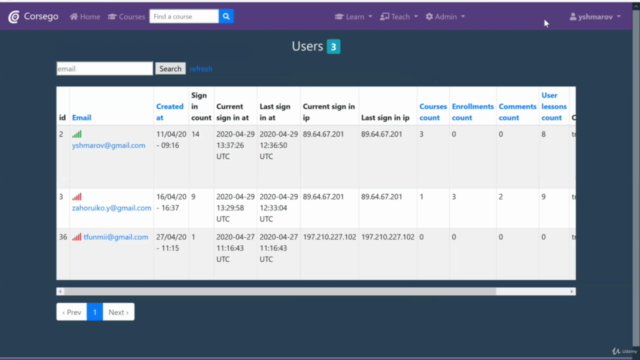
Task: Select the created date 11/04/20 - 09:16
Action: (171, 140)
